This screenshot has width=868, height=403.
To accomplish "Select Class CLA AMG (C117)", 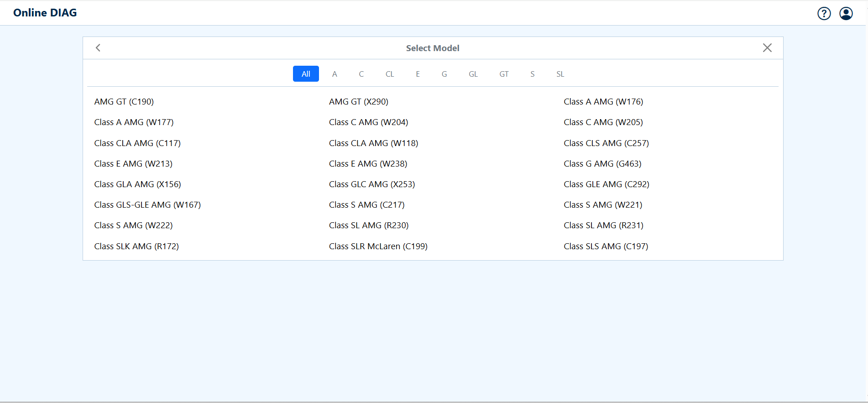I will 137,143.
